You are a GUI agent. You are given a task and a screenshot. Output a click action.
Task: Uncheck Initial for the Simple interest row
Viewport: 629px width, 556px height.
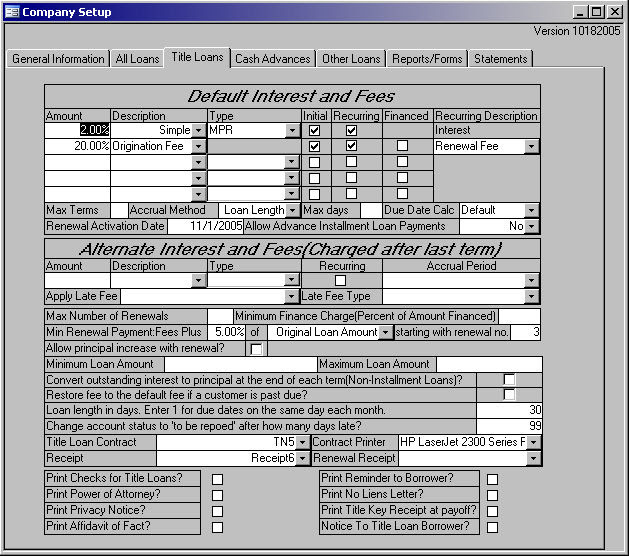pos(314,130)
